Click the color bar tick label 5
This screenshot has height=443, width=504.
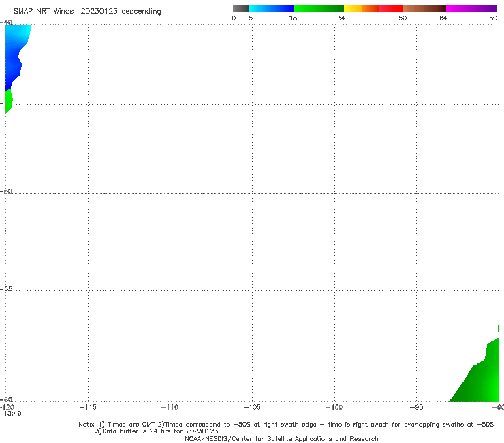[x=251, y=18]
